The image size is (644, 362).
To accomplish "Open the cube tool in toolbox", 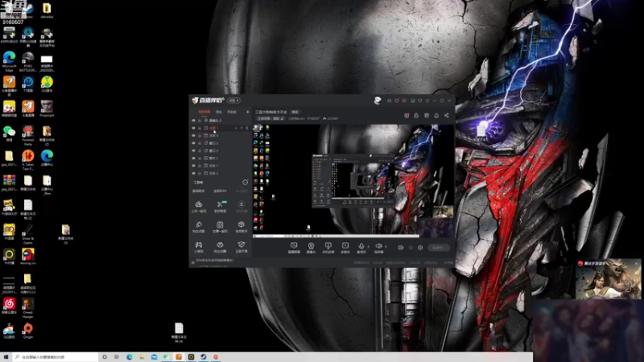I will tap(242, 227).
